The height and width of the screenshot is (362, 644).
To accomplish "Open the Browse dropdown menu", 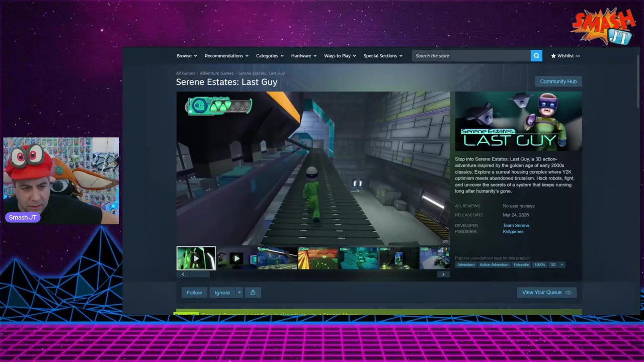I will (187, 56).
